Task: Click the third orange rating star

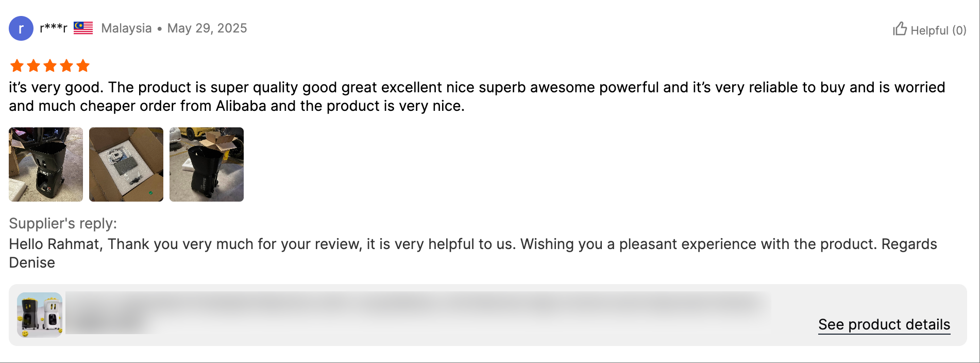Action: tap(50, 66)
